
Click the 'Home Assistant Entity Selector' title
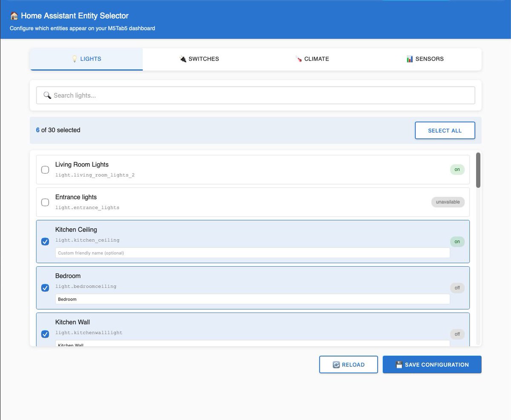point(75,16)
